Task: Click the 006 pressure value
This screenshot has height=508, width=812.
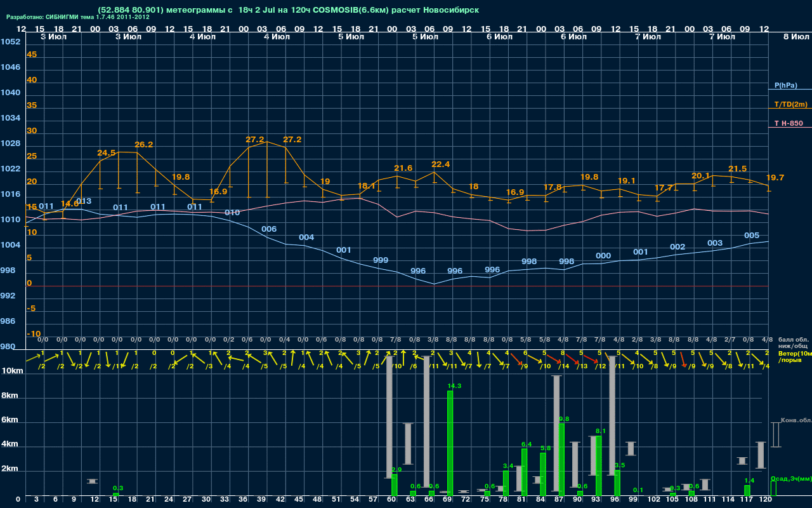Action: pyautogui.click(x=269, y=229)
